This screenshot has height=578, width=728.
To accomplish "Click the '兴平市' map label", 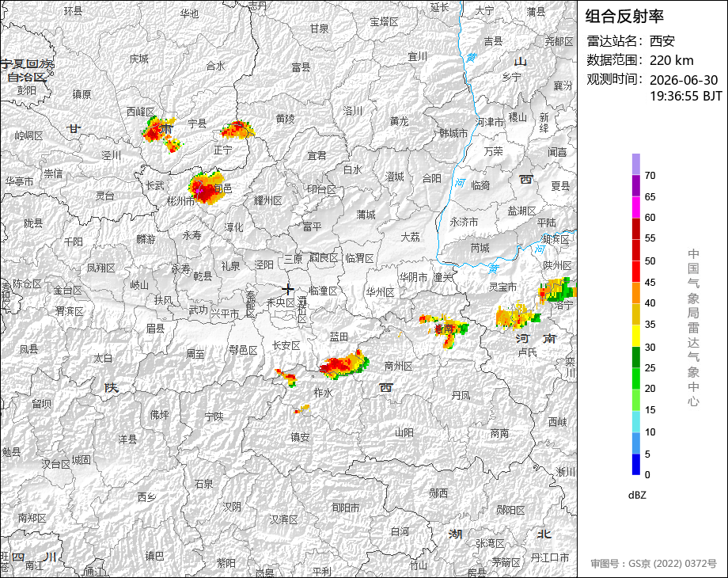I will (226, 314).
